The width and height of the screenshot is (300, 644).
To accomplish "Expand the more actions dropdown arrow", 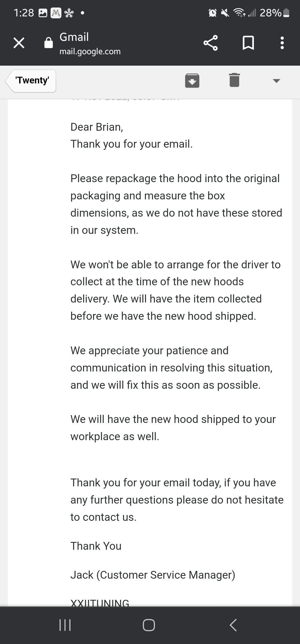I will pos(276,81).
